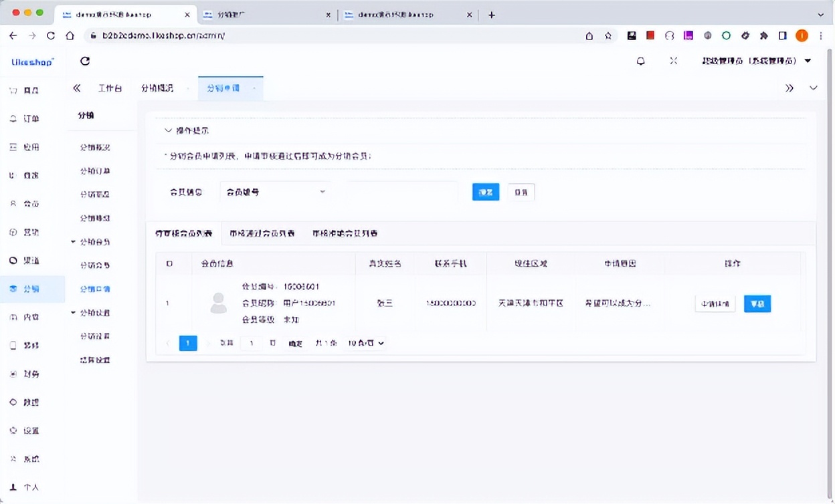Click the 重置 reset button

[x=521, y=192]
